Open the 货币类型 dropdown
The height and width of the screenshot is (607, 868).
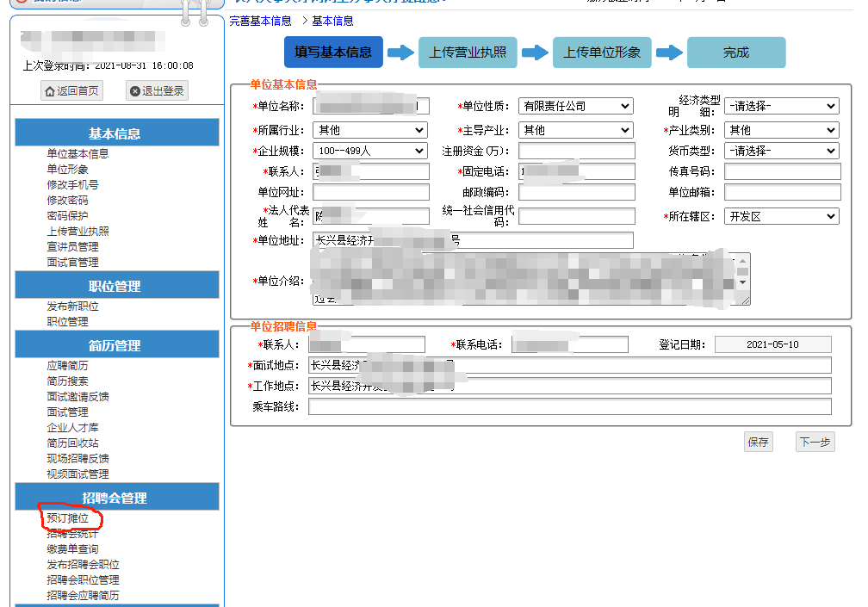781,151
